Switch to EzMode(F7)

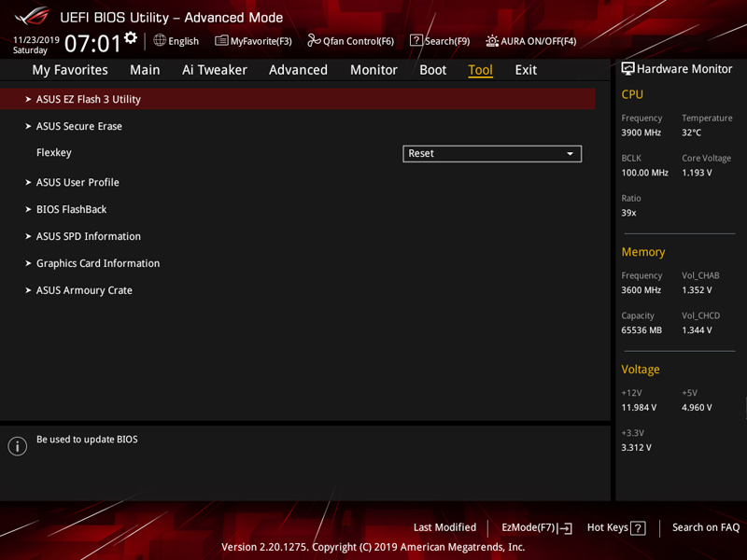click(536, 528)
